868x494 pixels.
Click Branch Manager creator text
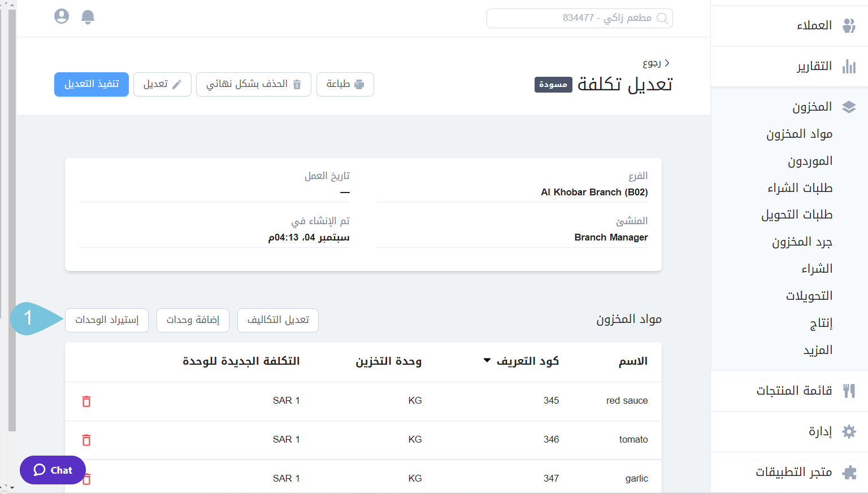tap(611, 237)
